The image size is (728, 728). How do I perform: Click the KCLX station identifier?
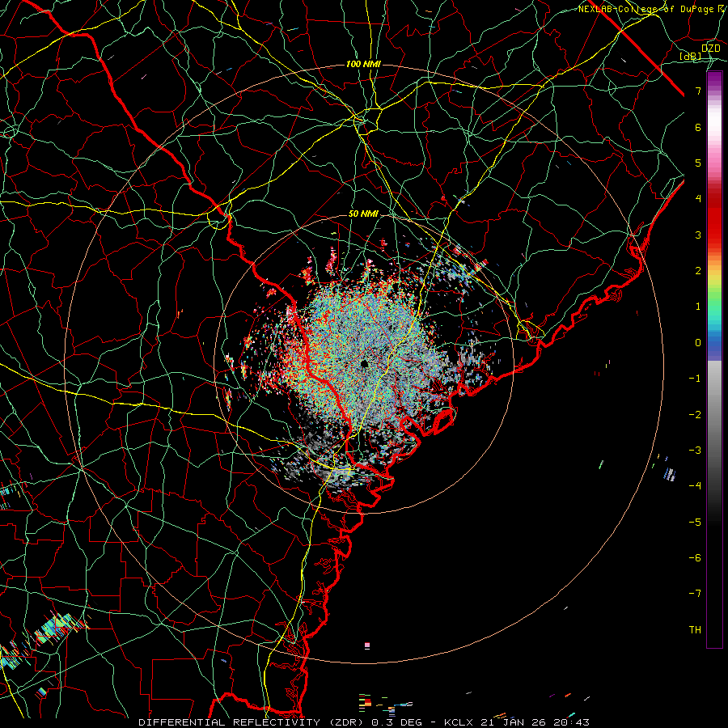coord(459,722)
